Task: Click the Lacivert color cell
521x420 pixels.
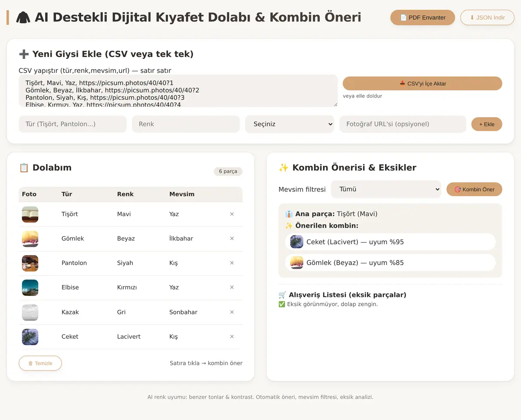Action: click(x=129, y=337)
